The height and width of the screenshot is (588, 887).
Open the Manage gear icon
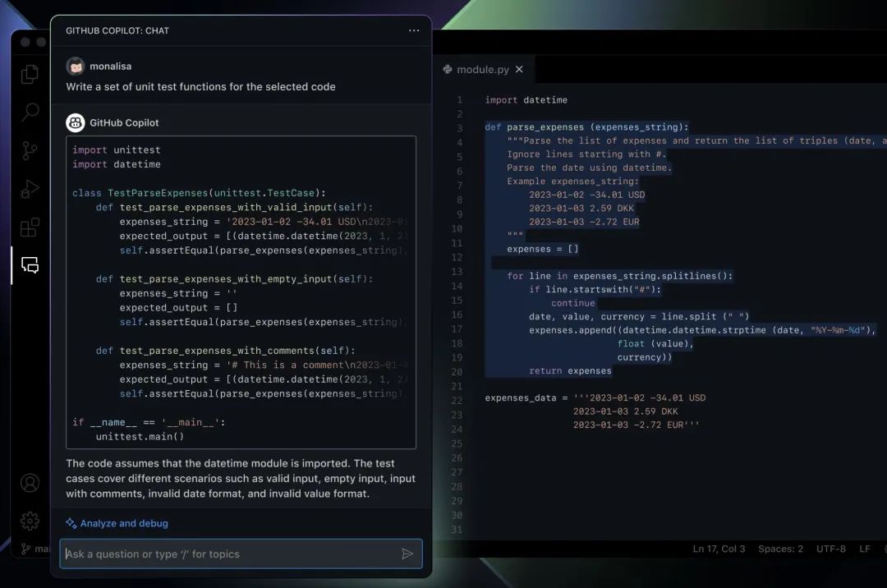tap(30, 521)
